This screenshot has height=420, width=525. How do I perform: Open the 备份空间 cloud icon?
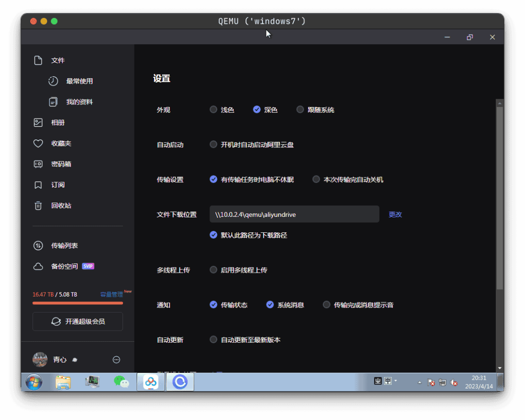(x=38, y=266)
